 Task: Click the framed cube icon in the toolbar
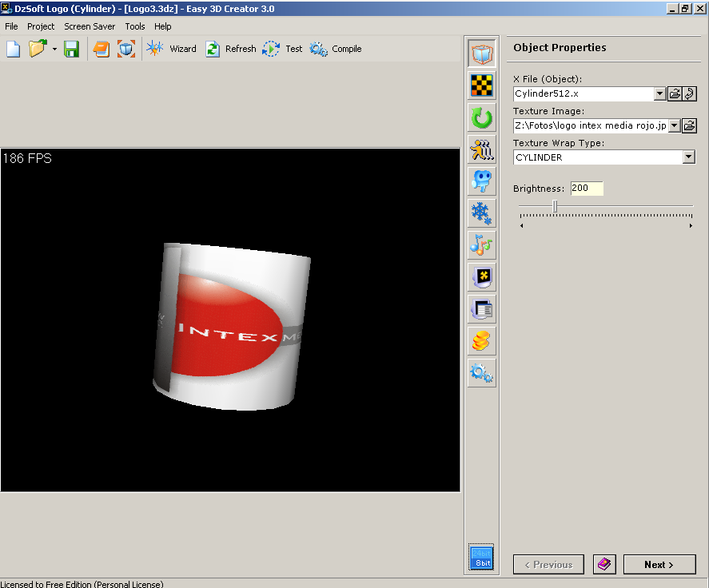click(x=126, y=49)
